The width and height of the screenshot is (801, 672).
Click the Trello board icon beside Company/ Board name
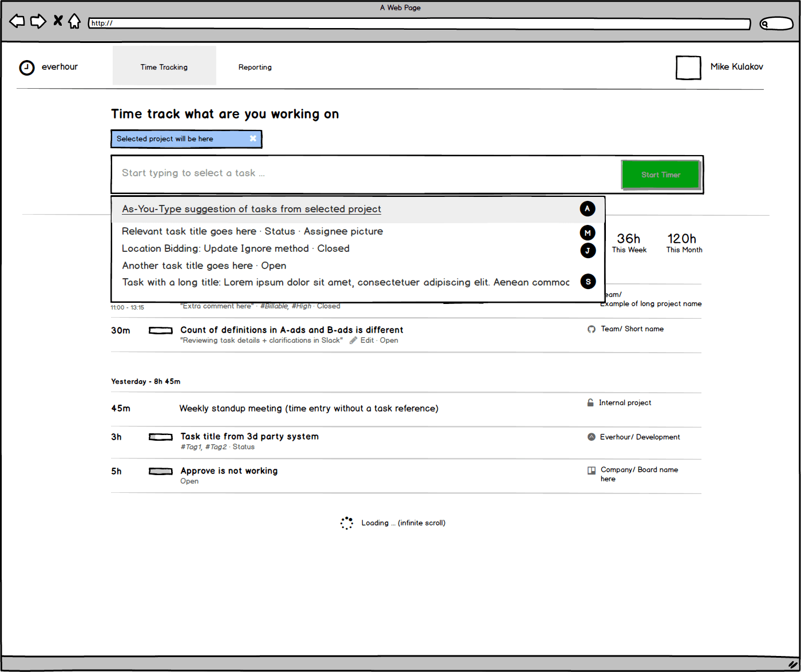(592, 471)
